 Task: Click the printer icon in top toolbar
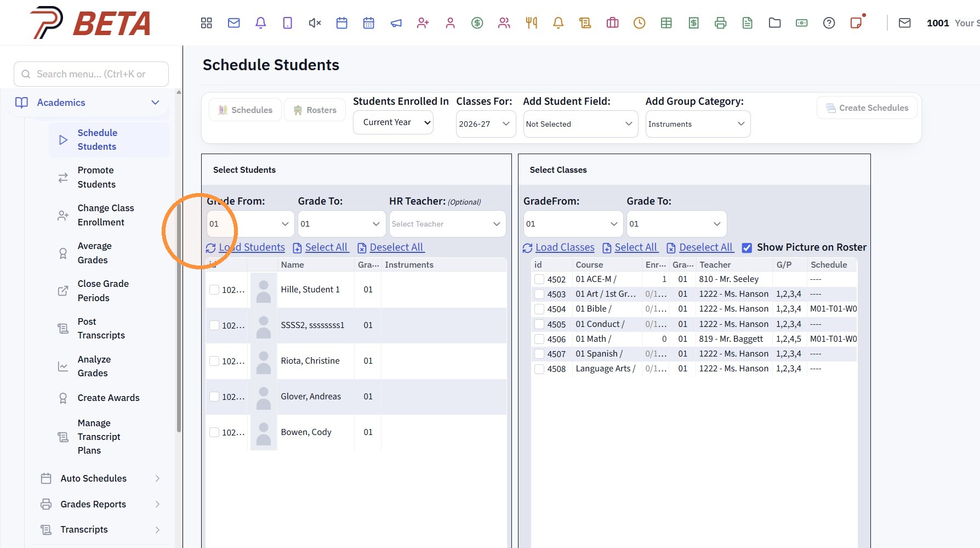click(721, 23)
